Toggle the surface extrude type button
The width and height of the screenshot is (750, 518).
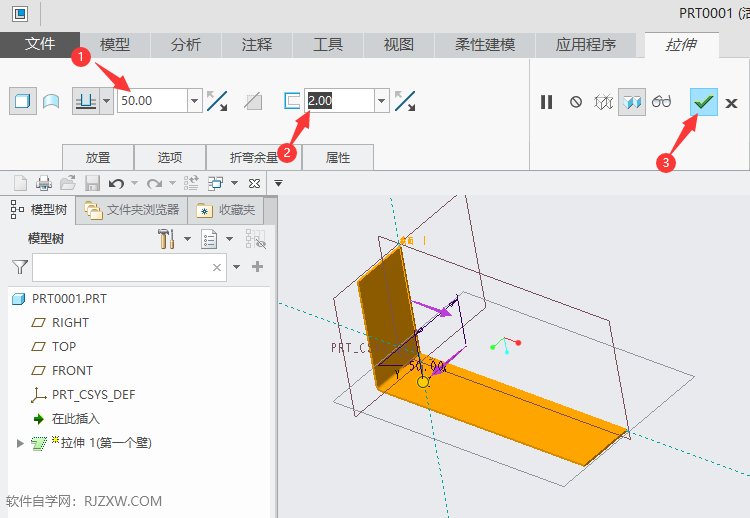coord(50,101)
